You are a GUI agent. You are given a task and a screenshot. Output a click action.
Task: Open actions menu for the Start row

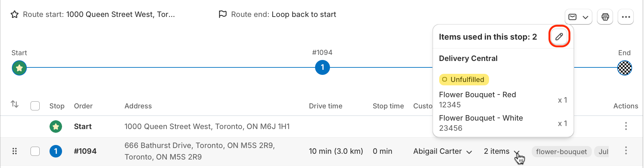[626, 126]
